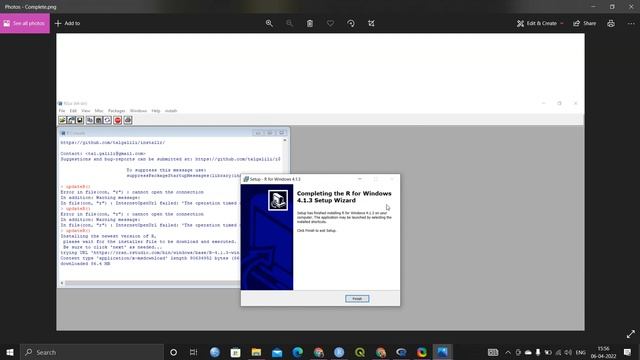The height and width of the screenshot is (360, 640).
Task: Open QGIS from the taskbar
Action: tap(360, 352)
